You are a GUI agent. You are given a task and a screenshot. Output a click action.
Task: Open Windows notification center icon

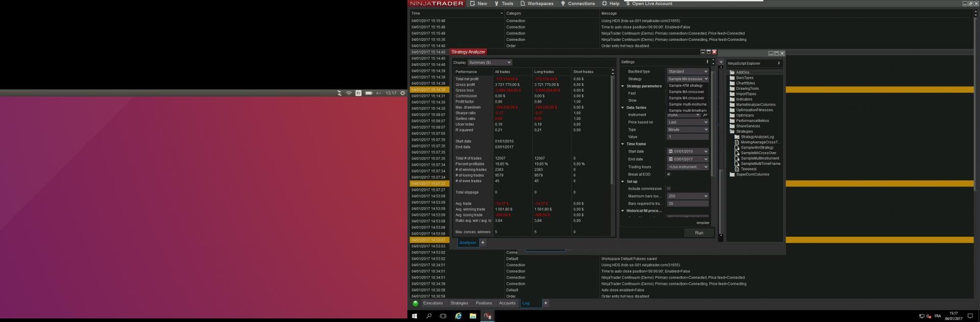[x=970, y=316]
